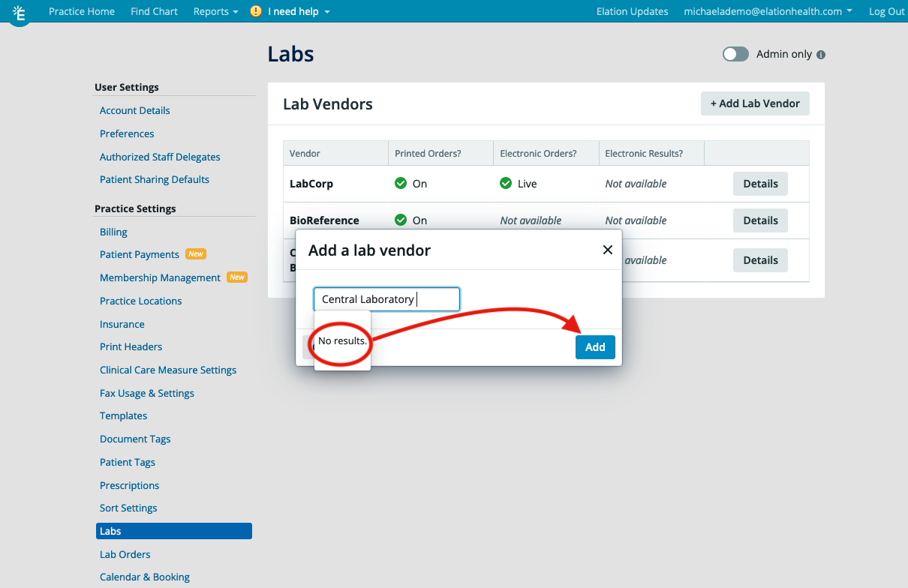The height and width of the screenshot is (588, 908).
Task: Click the New badge next to Patient Payments
Action: coord(196,253)
